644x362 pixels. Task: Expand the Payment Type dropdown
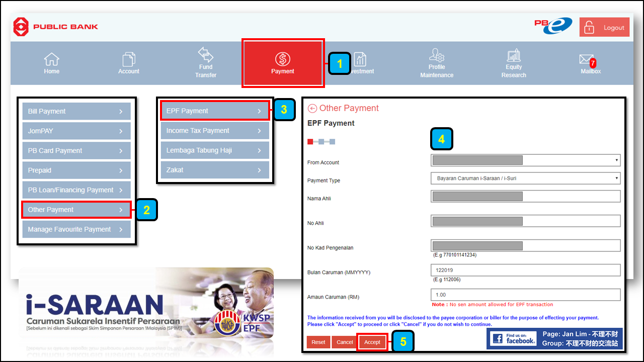click(x=526, y=178)
